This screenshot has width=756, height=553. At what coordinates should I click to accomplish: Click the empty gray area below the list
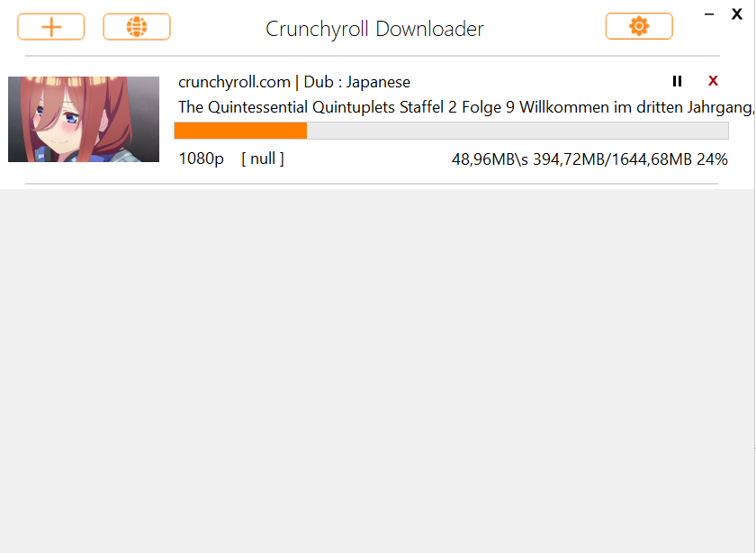[377, 370]
